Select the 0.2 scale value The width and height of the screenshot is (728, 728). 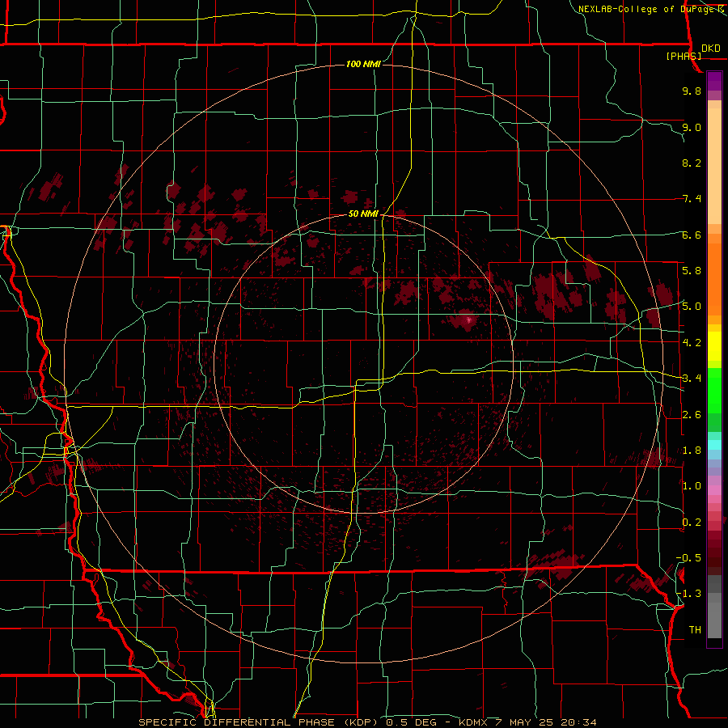pyautogui.click(x=692, y=523)
